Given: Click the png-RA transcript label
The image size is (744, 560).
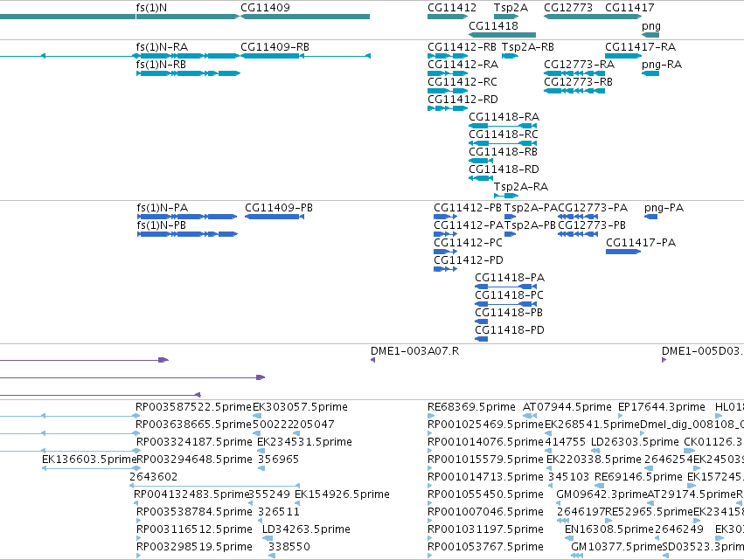Looking at the screenshot, I should 662,65.
